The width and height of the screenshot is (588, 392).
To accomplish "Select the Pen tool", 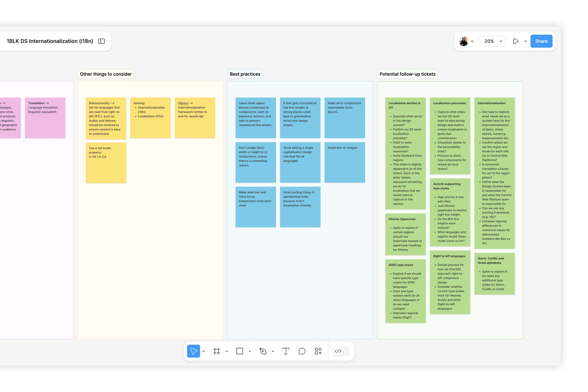I will [x=263, y=351].
